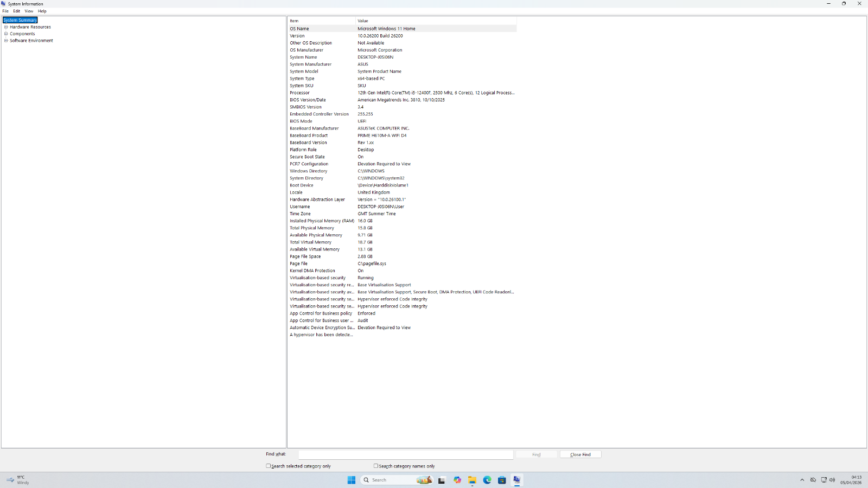The image size is (868, 488).
Task: Open the File menu
Action: [x=5, y=11]
